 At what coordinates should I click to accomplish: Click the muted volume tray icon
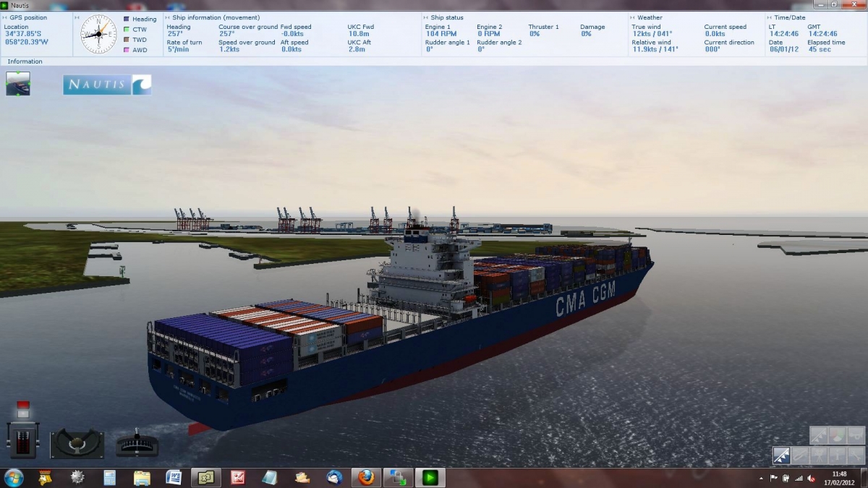(810, 479)
